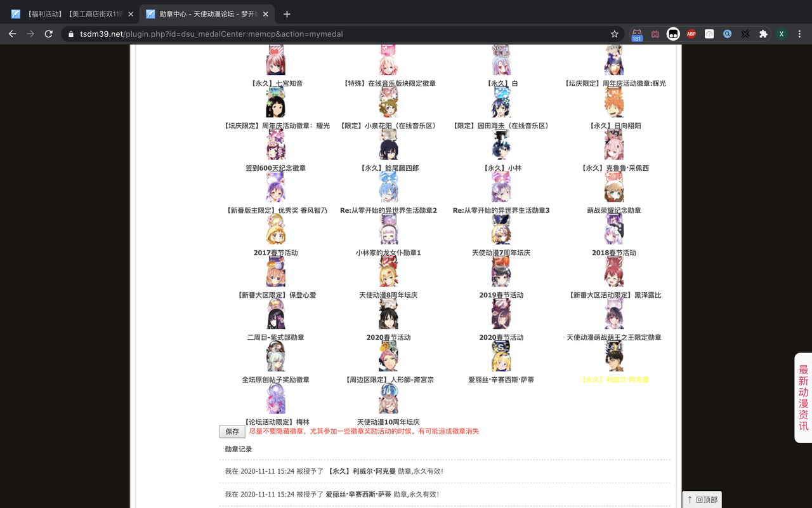The height and width of the screenshot is (508, 812).
Task: Open the Tampermonkey extension icon
Action: 673,34
